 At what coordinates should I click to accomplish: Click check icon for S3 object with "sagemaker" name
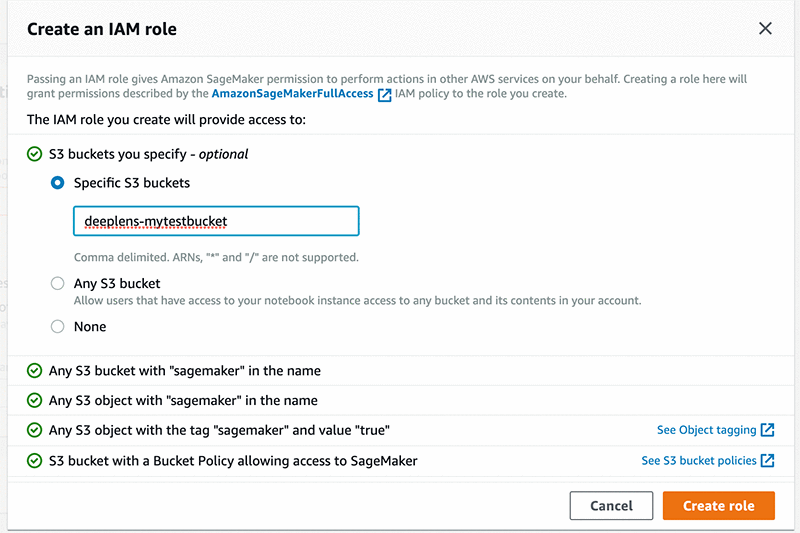pos(35,400)
